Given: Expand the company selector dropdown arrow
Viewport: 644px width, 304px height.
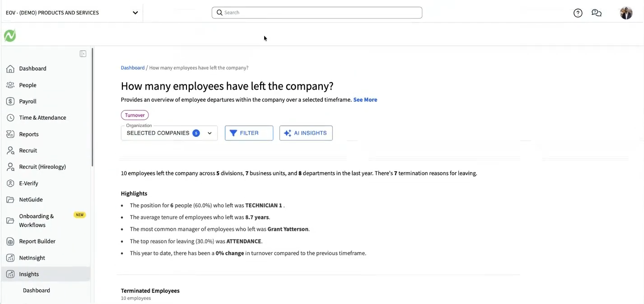Looking at the screenshot, I should coord(135,13).
